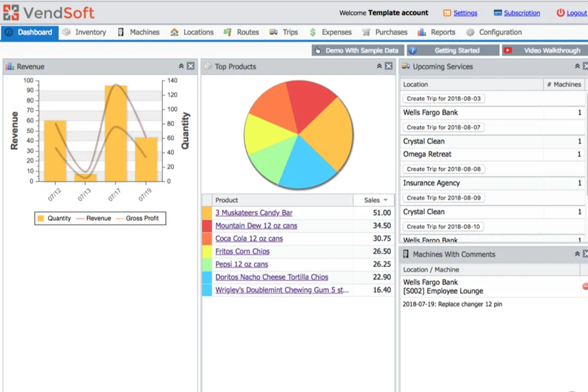Image resolution: width=588 pixels, height=392 pixels.
Task: Click the Trips truck icon
Action: (273, 32)
